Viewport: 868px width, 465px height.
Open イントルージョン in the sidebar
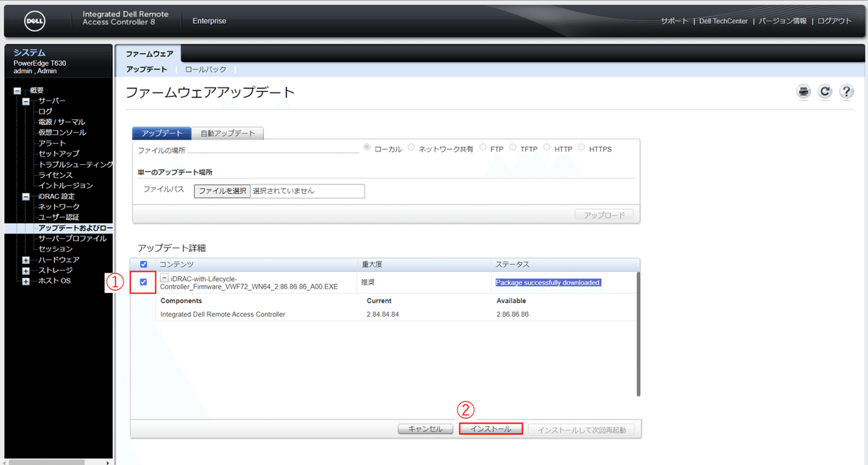[66, 186]
